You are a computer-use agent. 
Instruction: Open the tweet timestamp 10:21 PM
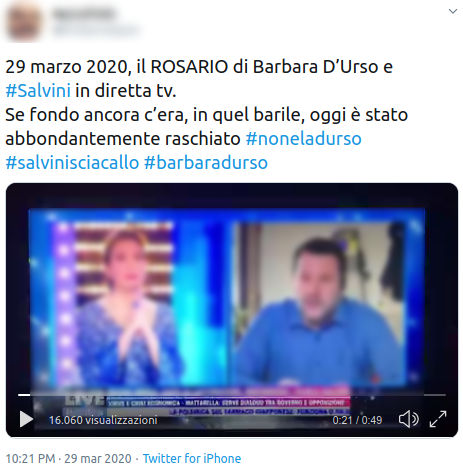30,459
